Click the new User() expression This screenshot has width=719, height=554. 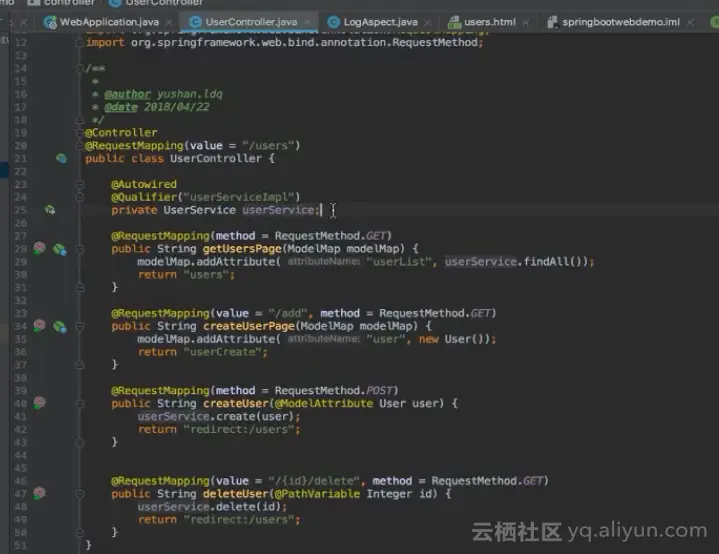click(x=454, y=339)
